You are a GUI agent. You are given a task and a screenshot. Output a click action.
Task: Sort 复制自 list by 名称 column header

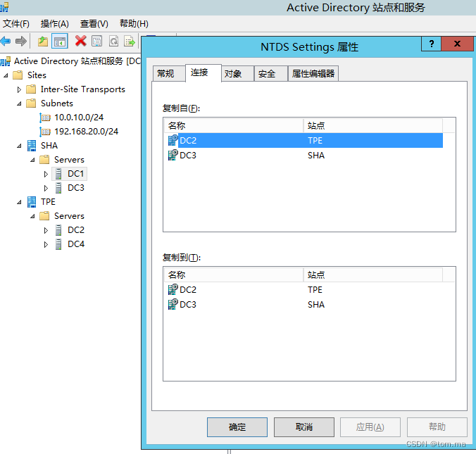click(234, 125)
